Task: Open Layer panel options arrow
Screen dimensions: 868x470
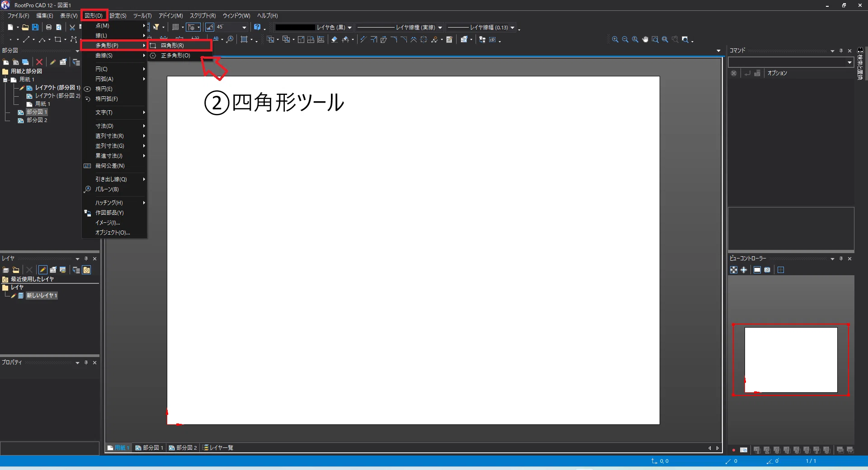Action: point(77,259)
